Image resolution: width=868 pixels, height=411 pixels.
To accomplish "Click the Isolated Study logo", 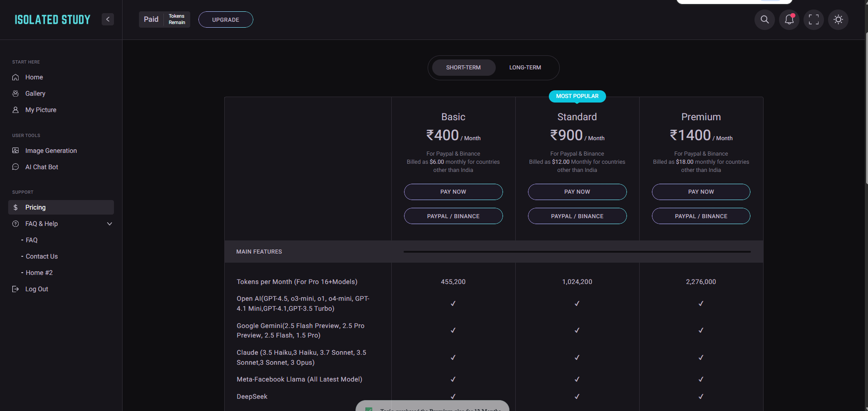I will pyautogui.click(x=53, y=20).
